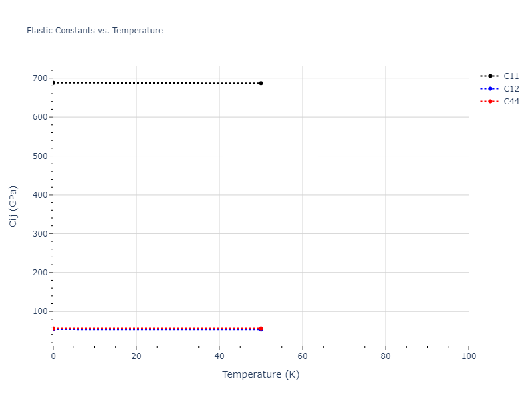The width and height of the screenshot is (532, 399).
Task: Click the red C44 marker at 50 K
Action: point(261,328)
